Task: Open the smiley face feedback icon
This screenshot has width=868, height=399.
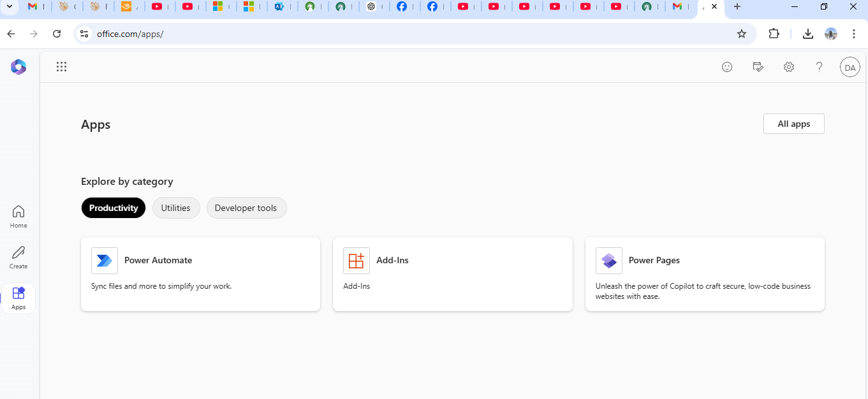Action: (x=727, y=67)
